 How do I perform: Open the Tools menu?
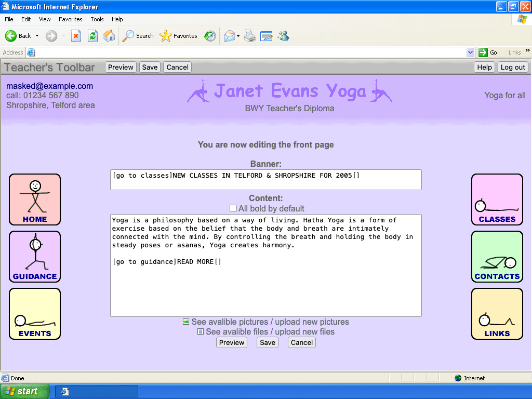pos(97,19)
